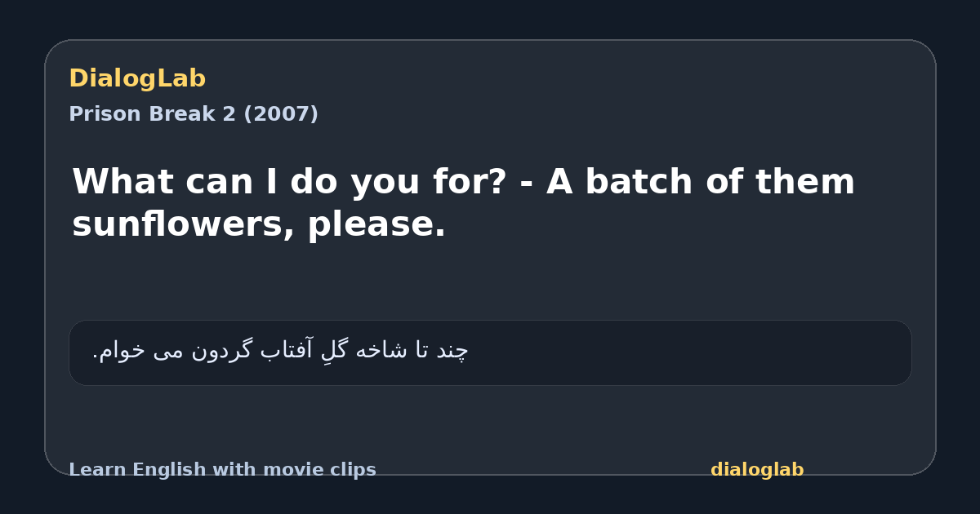Click the word "them" in the quote
The width and height of the screenshot is (980, 514).
804,181
